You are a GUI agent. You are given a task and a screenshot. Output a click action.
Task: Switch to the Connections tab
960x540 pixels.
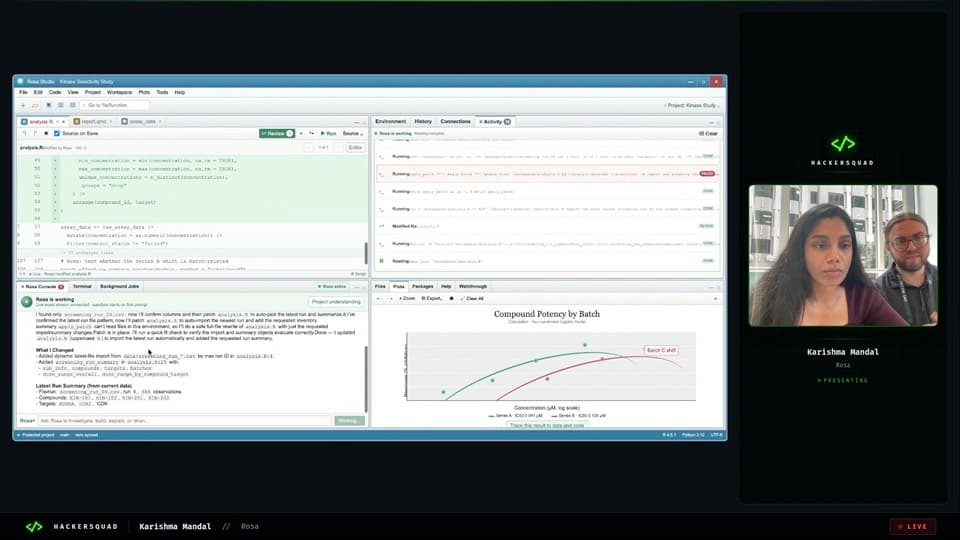[x=456, y=122]
